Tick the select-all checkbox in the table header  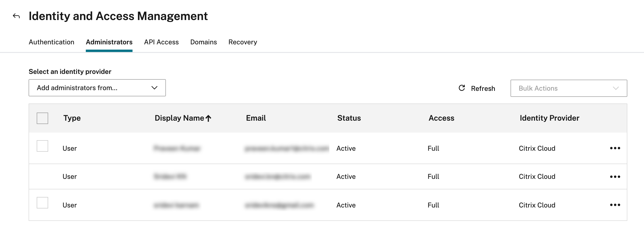[x=42, y=118]
